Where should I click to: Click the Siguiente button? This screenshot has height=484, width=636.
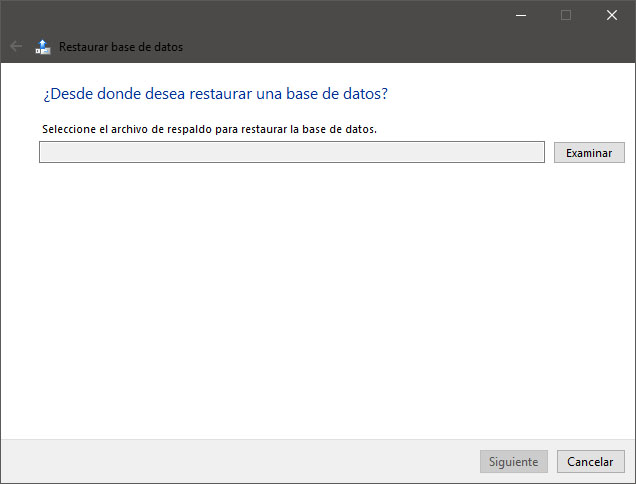[514, 461]
